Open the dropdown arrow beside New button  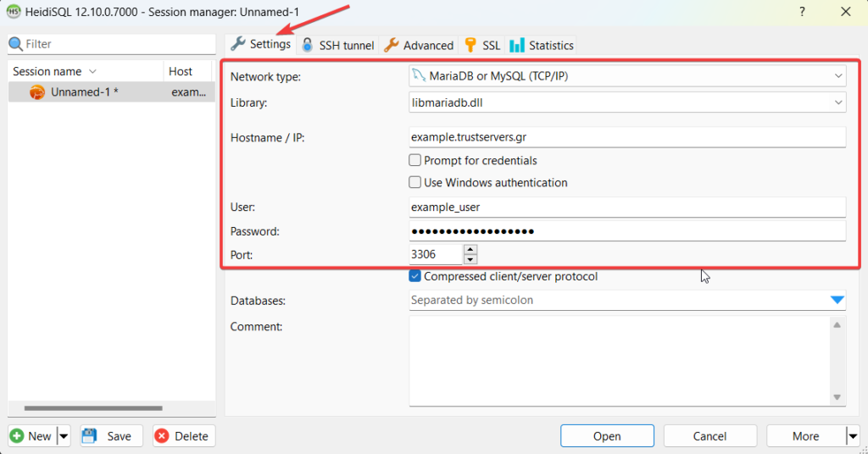coord(64,436)
